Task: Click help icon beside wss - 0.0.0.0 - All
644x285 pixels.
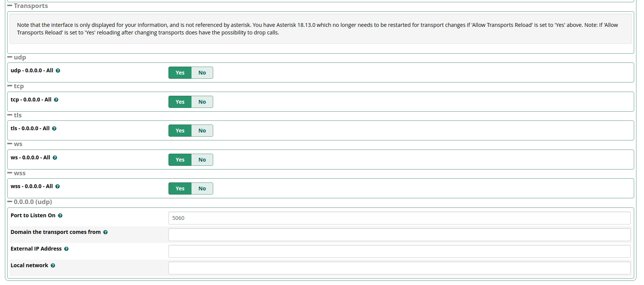Action: tap(58, 187)
